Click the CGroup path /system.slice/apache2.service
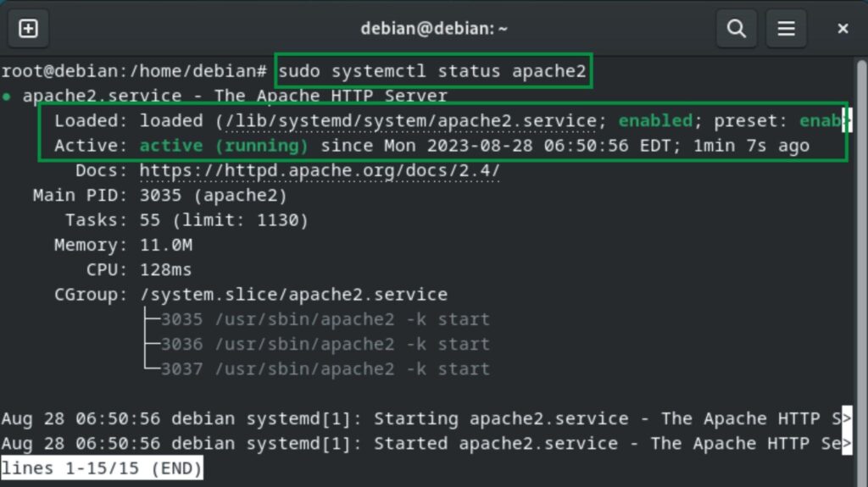The height and width of the screenshot is (487, 868). click(293, 295)
